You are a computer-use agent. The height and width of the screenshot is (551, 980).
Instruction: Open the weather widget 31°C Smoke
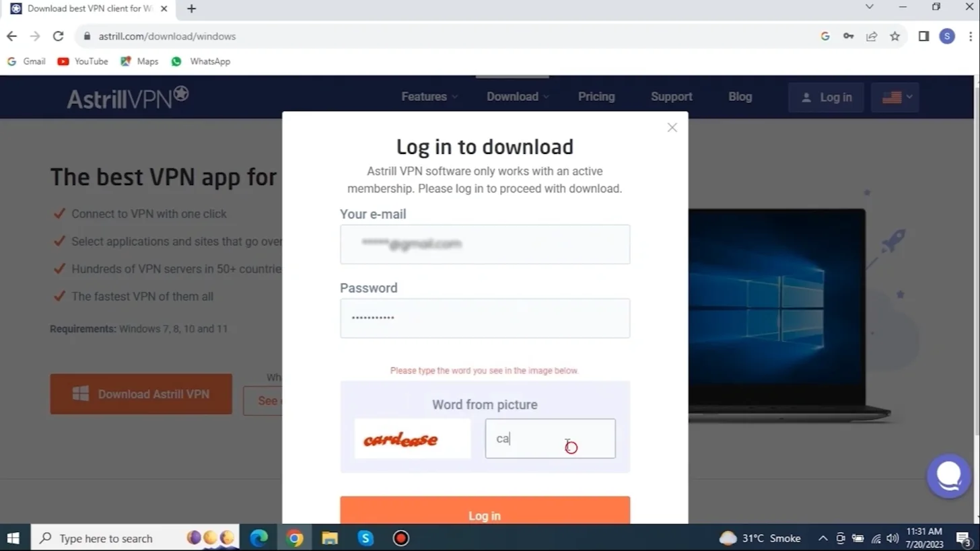(761, 538)
